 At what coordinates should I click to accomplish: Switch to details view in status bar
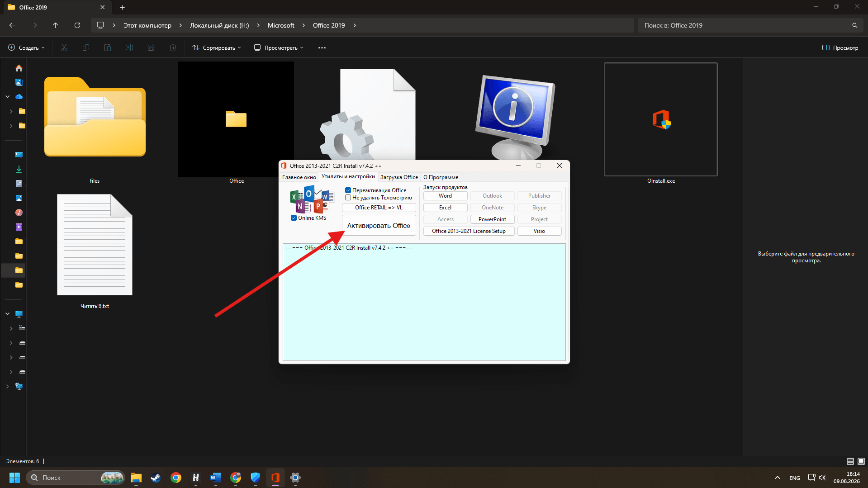point(850,461)
